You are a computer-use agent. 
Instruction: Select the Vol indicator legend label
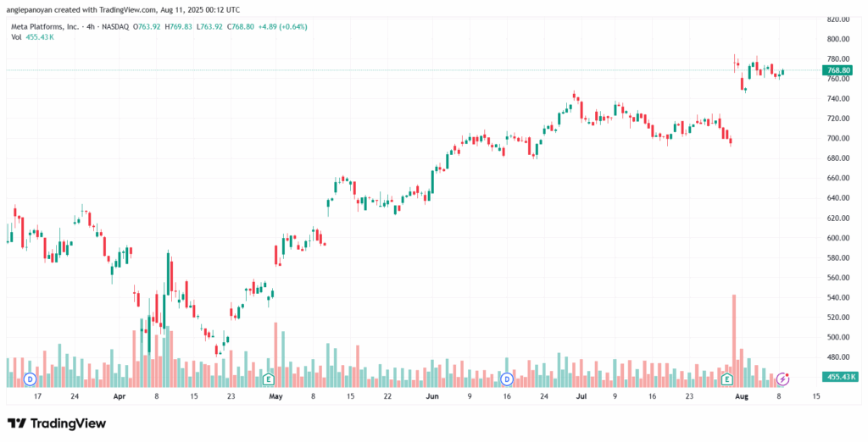tap(14, 37)
